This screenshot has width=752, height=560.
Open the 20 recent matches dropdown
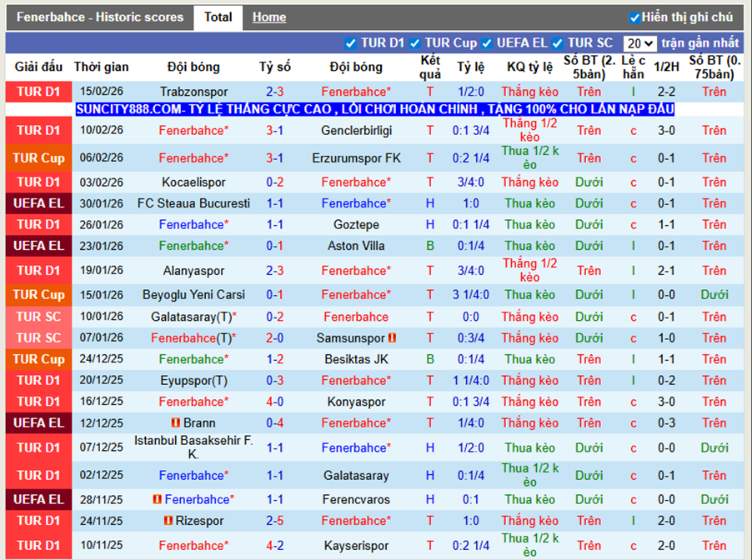[x=639, y=43]
